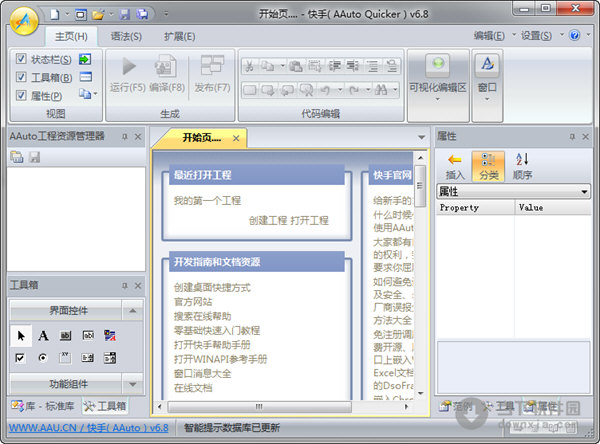Click the new file icon in quick access bar
Image resolution: width=600 pixels, height=444 pixels.
(55, 15)
